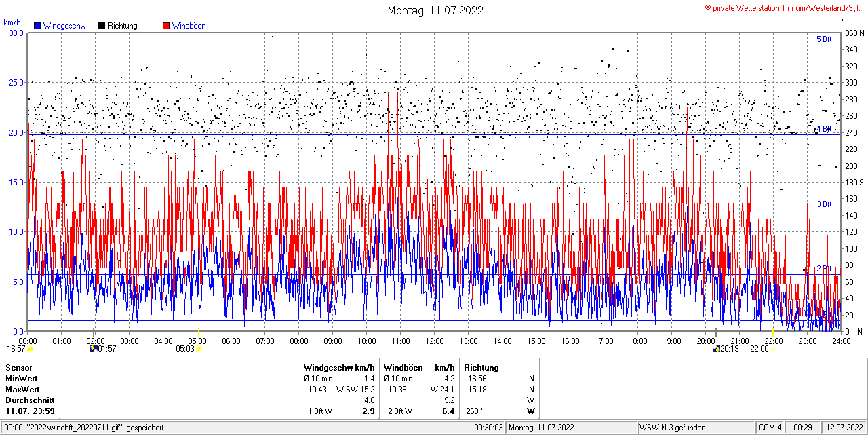The image size is (868, 435).
Task: Click the 4 Bft threshold label
Action: tap(823, 129)
